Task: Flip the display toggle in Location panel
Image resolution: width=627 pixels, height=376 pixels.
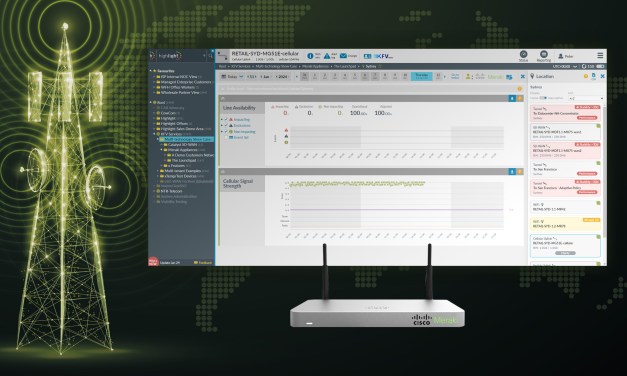Action: [543, 98]
